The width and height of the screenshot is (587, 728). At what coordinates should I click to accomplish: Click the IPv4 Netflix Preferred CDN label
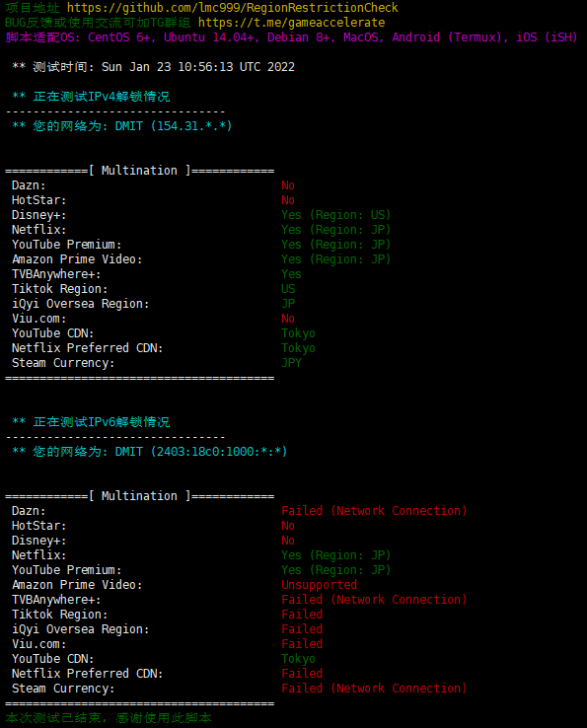[87, 348]
